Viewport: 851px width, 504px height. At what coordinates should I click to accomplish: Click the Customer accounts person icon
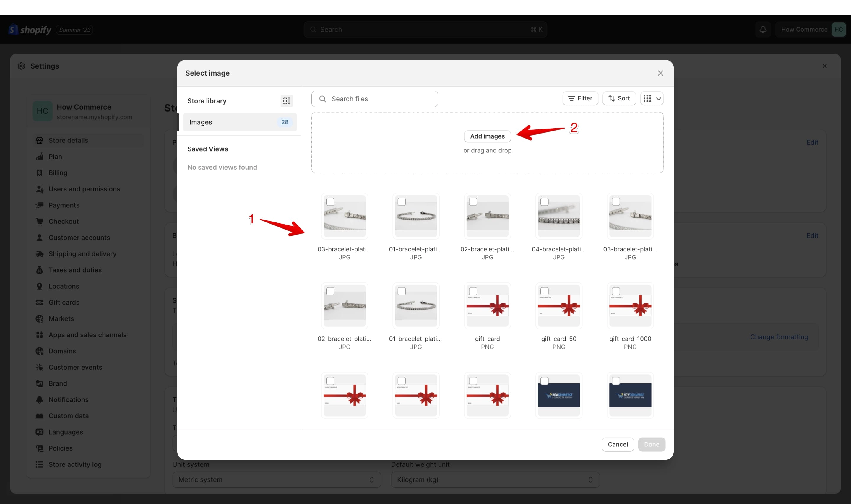tap(39, 238)
